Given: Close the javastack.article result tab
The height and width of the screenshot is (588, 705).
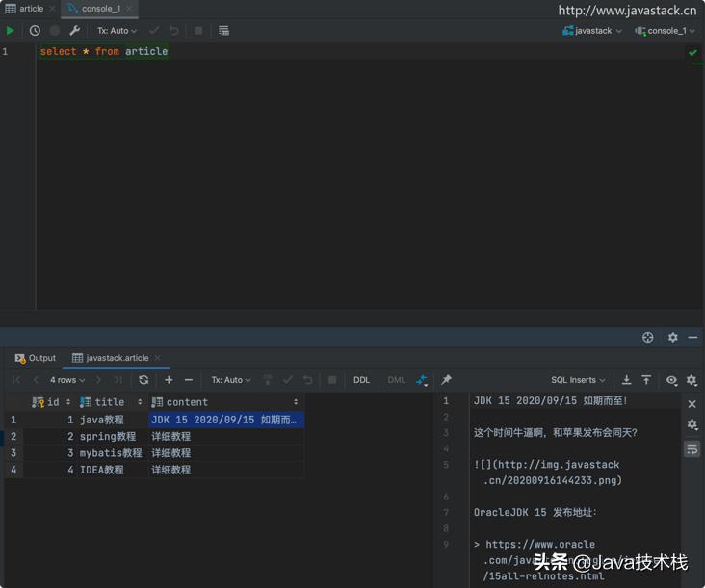Looking at the screenshot, I should pos(157,358).
